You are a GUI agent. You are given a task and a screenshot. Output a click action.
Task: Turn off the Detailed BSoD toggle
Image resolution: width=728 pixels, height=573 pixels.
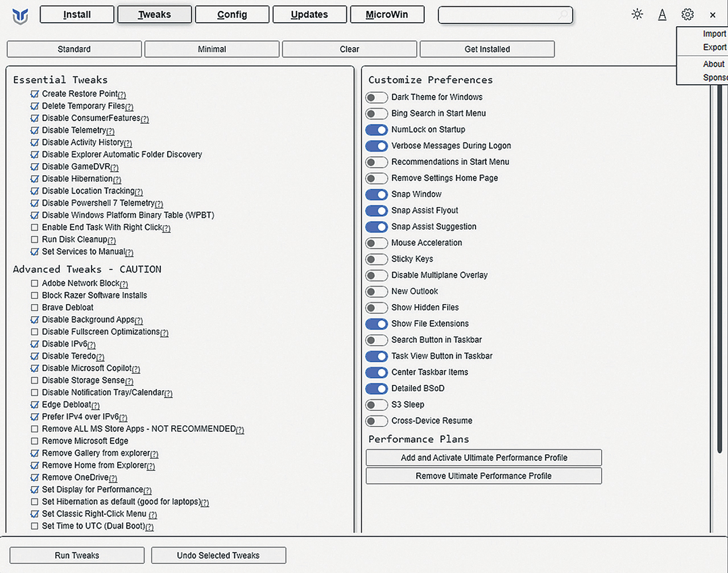[377, 389]
